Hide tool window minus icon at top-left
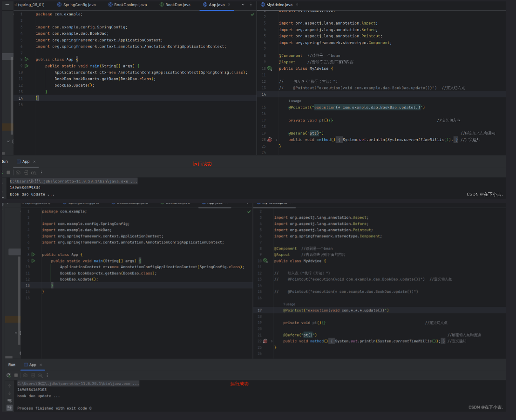 (x=7, y=5)
